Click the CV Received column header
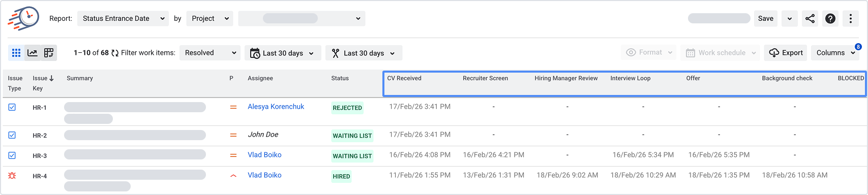 [x=404, y=78]
